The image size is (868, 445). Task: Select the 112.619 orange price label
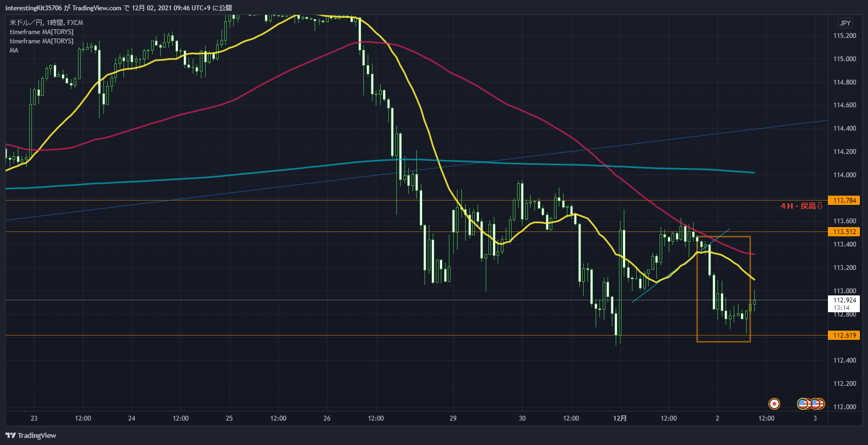pos(844,336)
